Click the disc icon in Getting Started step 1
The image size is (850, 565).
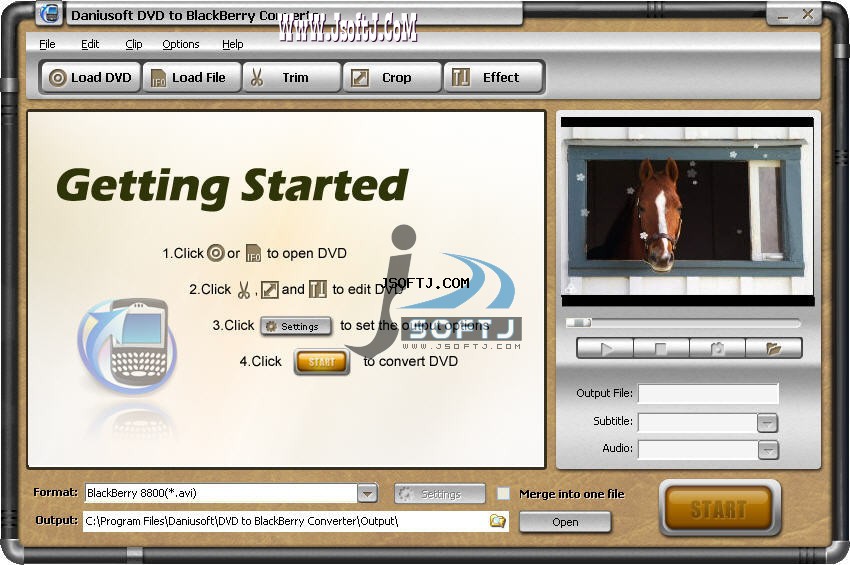click(x=215, y=253)
